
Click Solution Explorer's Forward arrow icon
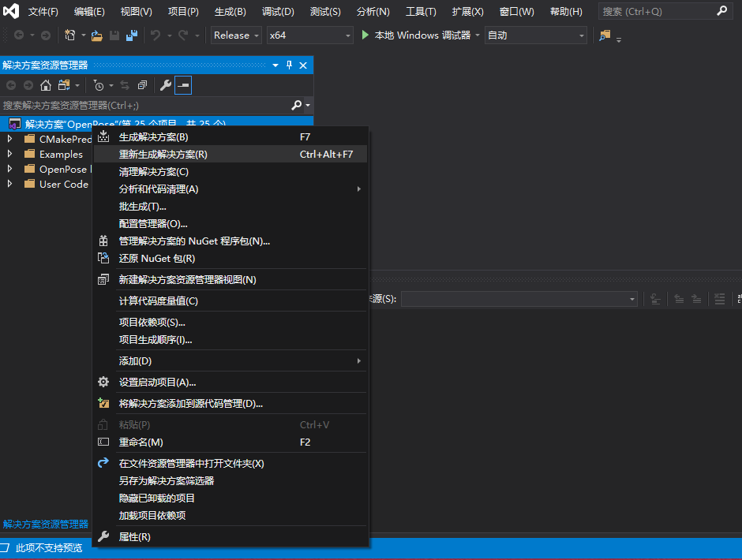click(x=28, y=85)
